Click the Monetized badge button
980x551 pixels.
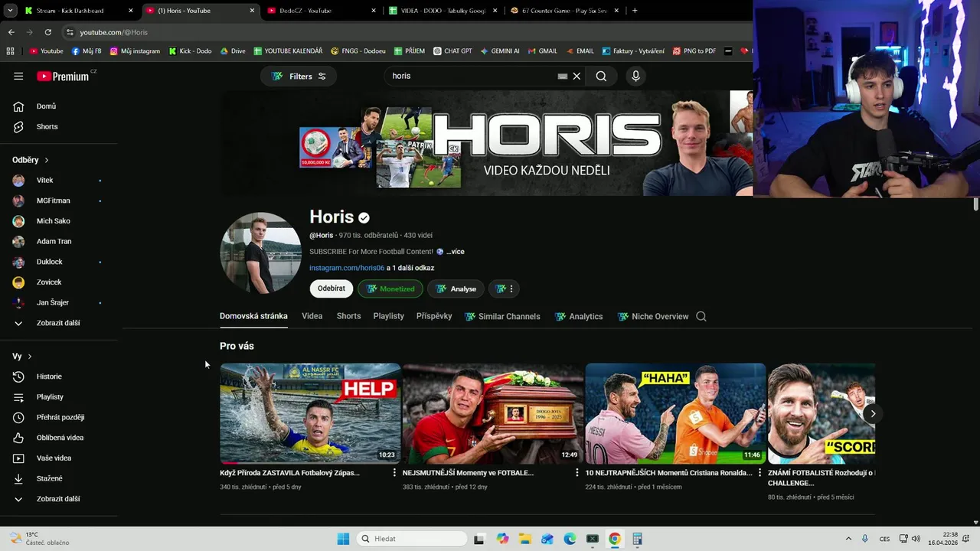click(x=390, y=289)
